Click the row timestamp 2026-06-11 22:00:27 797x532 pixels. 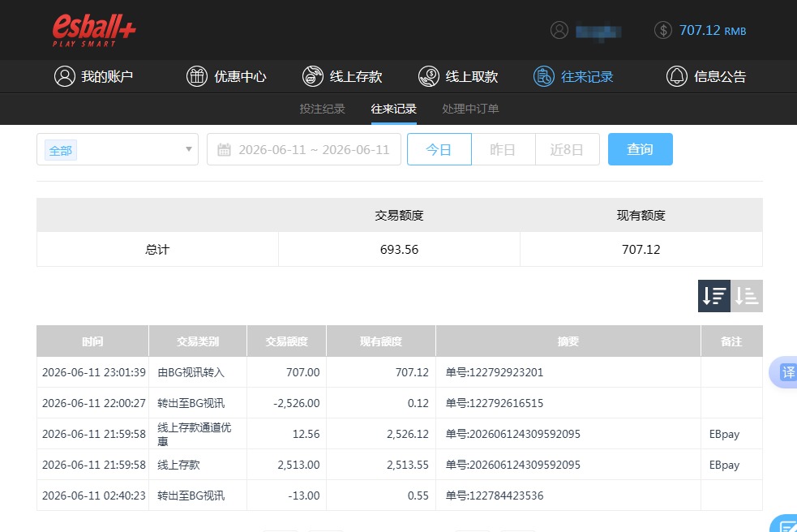pyautogui.click(x=94, y=403)
